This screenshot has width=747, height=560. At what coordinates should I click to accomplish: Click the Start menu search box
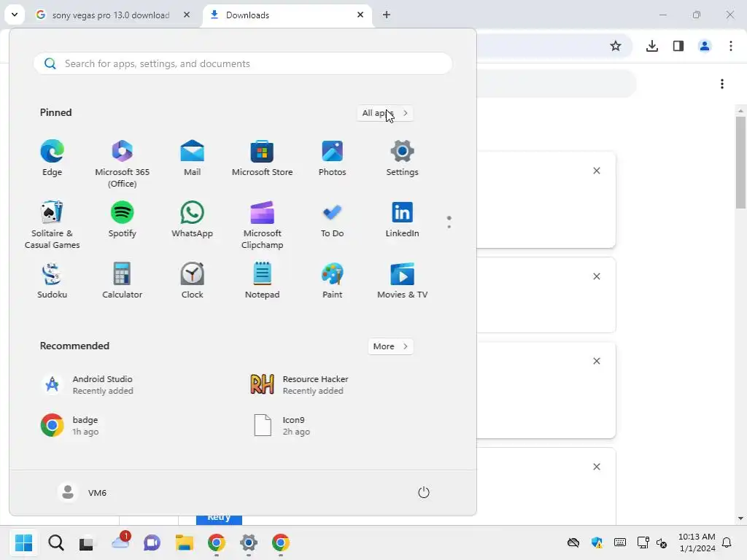click(x=242, y=64)
